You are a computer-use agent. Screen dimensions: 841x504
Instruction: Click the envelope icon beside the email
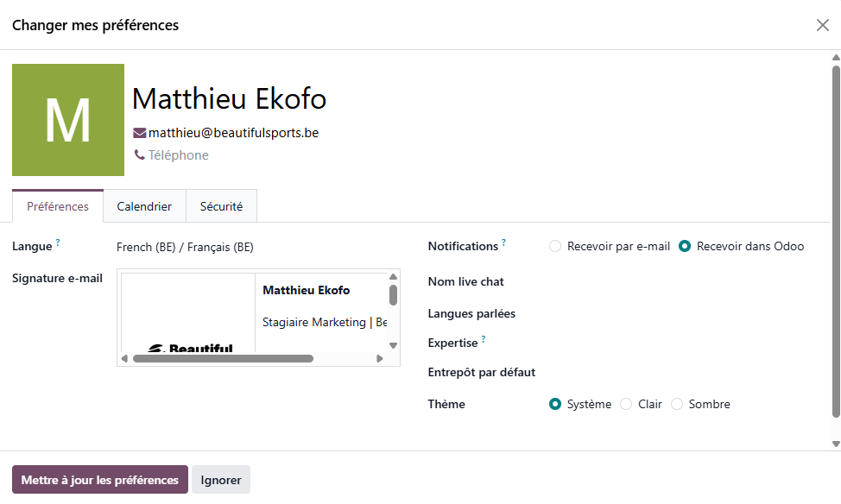[139, 133]
